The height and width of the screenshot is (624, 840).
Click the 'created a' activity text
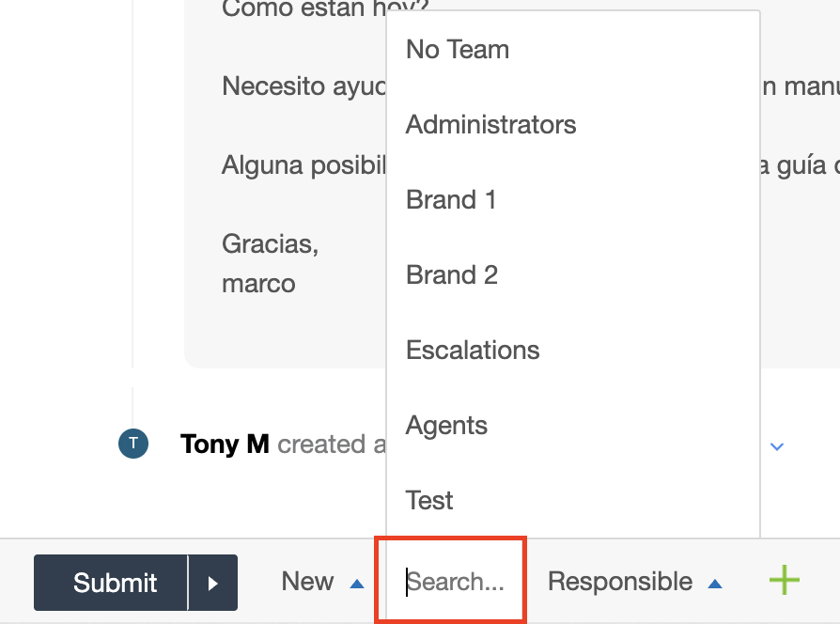pyautogui.click(x=331, y=445)
